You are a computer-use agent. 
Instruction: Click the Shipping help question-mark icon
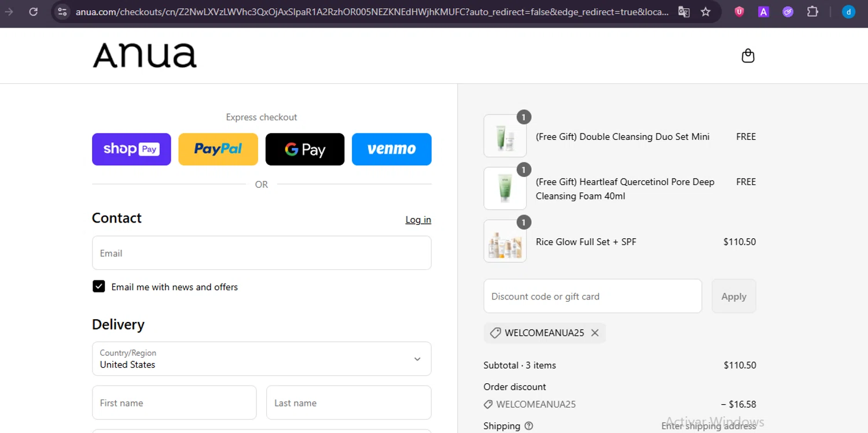point(528,426)
